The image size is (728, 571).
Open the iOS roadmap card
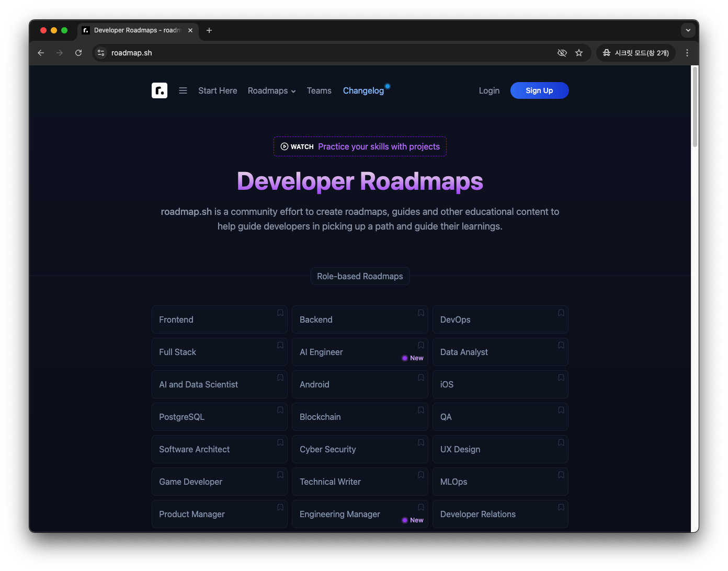pyautogui.click(x=500, y=384)
